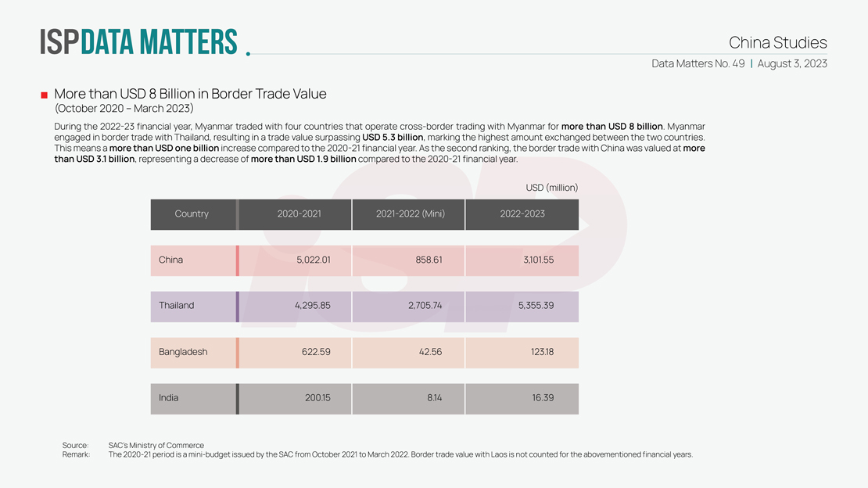Select the 2021-2022 (Mini) column header
This screenshot has width=868, height=488.
(x=410, y=214)
